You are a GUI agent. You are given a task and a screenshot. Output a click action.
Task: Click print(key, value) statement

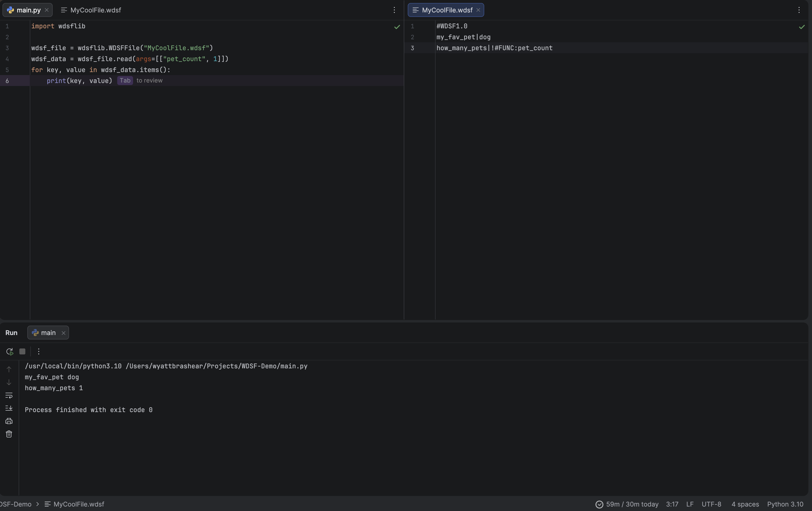tap(79, 81)
